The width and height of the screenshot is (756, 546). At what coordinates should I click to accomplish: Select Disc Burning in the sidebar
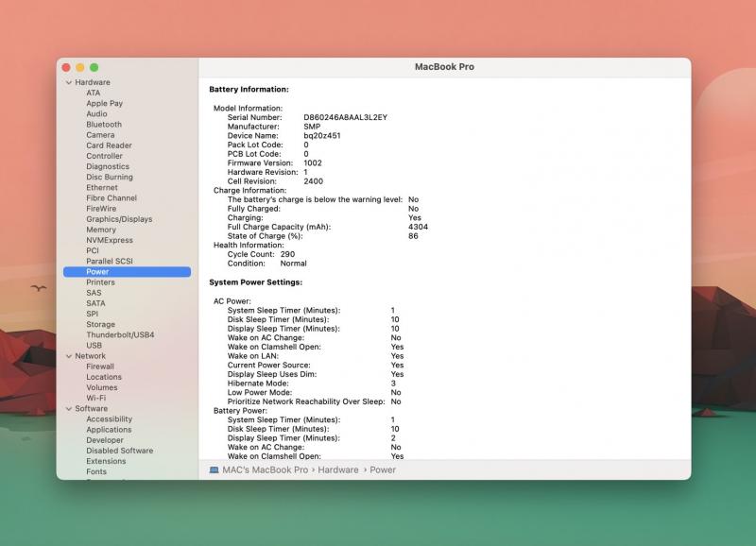click(x=110, y=178)
